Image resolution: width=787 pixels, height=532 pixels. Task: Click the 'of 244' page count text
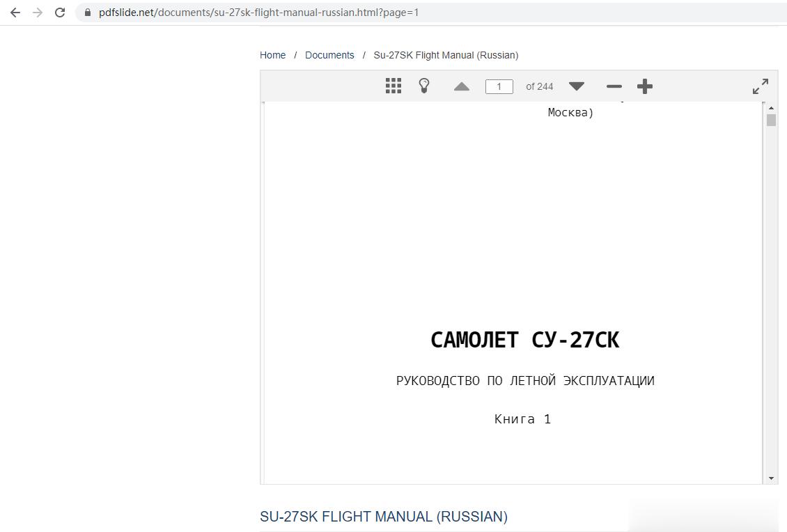[x=540, y=86]
